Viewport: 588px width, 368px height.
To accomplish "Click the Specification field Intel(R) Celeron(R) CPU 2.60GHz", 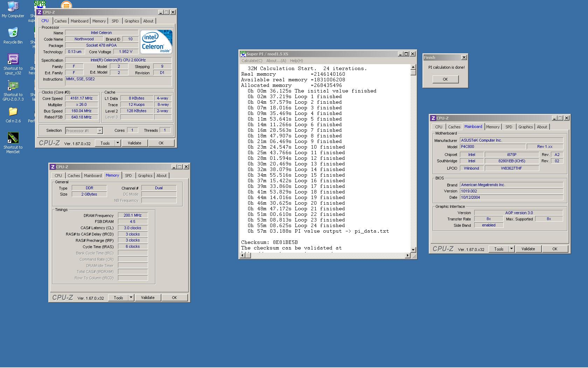I will 118,60.
